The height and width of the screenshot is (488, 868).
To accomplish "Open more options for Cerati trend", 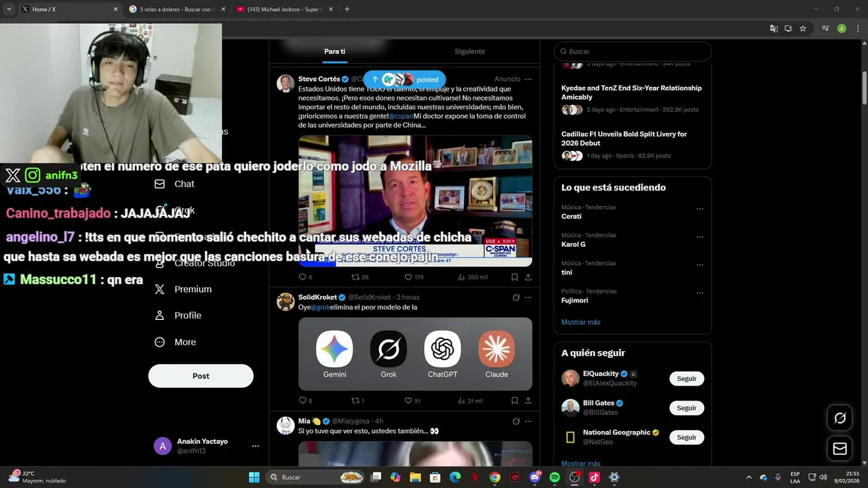I will (x=700, y=209).
